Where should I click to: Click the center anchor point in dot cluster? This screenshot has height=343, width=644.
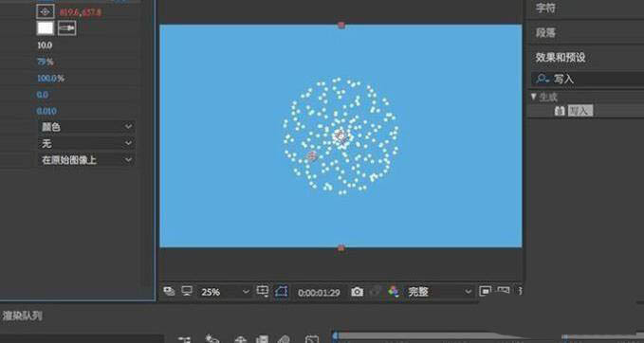tap(340, 136)
